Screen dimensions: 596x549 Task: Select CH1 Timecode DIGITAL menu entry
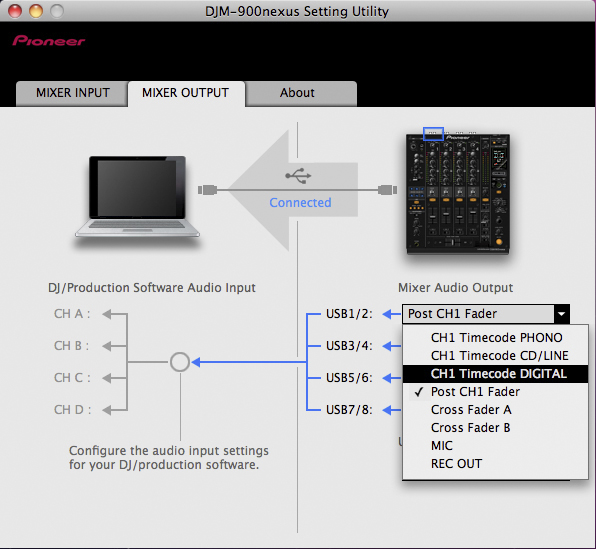495,374
